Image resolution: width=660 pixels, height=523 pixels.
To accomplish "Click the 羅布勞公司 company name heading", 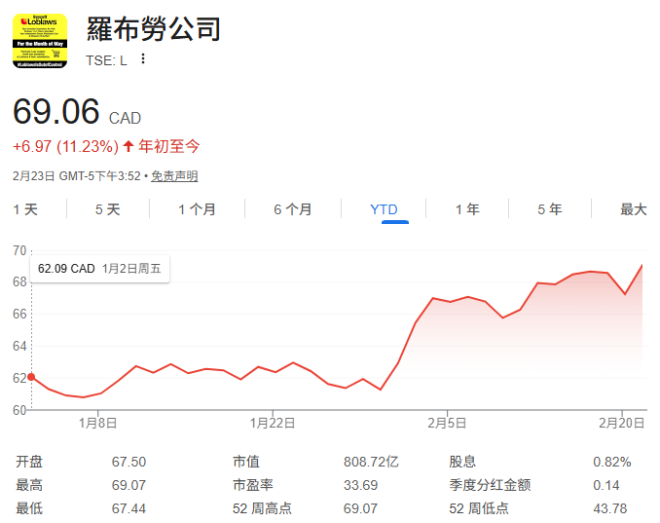I will pyautogui.click(x=153, y=29).
